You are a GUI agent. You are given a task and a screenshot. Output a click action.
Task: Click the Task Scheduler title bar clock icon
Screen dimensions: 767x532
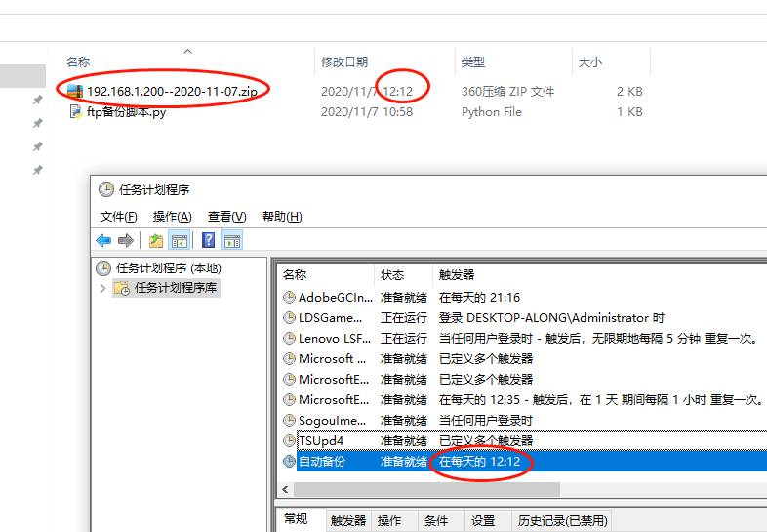tap(105, 189)
